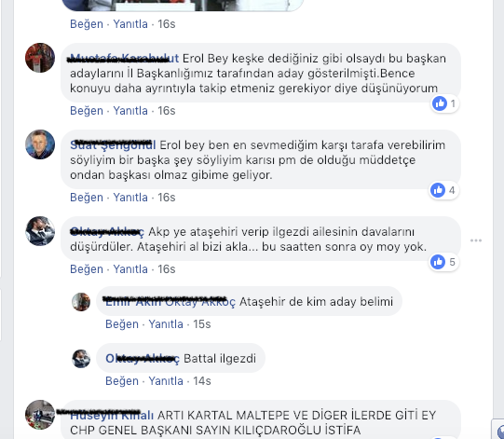This screenshot has width=504, height=439.
Task: Like the comment mentioning karşı tarafa verebilirim
Action: click(x=87, y=198)
